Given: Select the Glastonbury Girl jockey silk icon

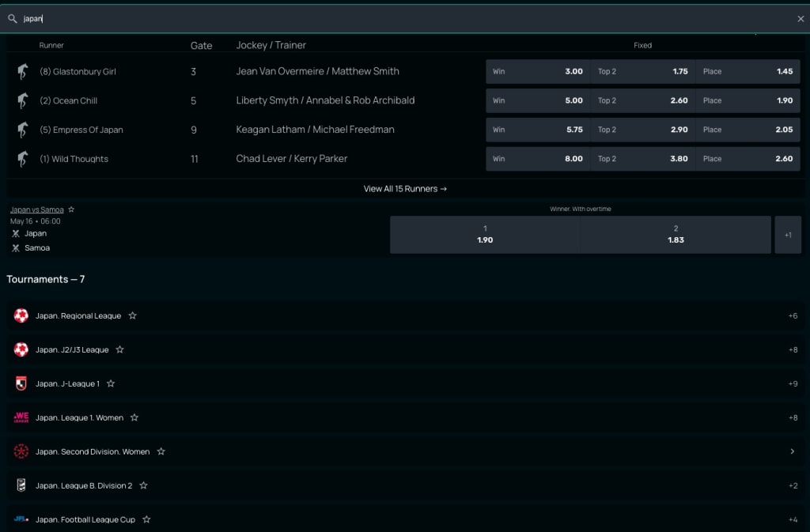Looking at the screenshot, I should (22, 71).
